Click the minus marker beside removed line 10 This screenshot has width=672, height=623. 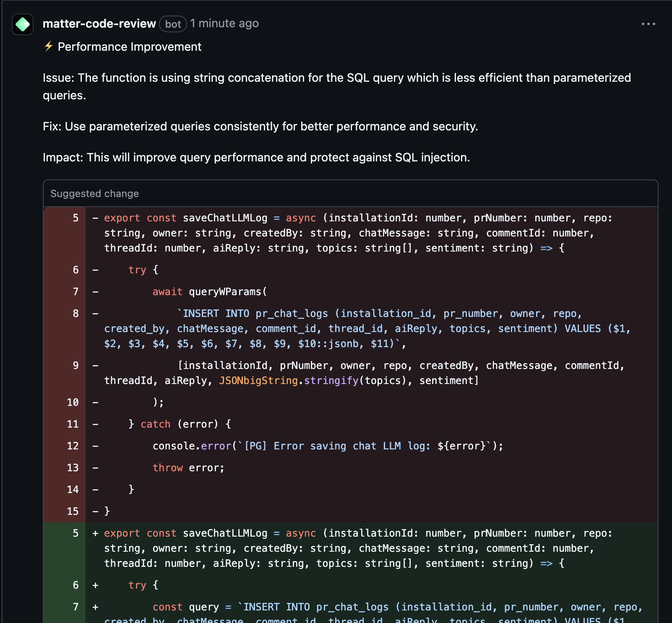click(95, 402)
